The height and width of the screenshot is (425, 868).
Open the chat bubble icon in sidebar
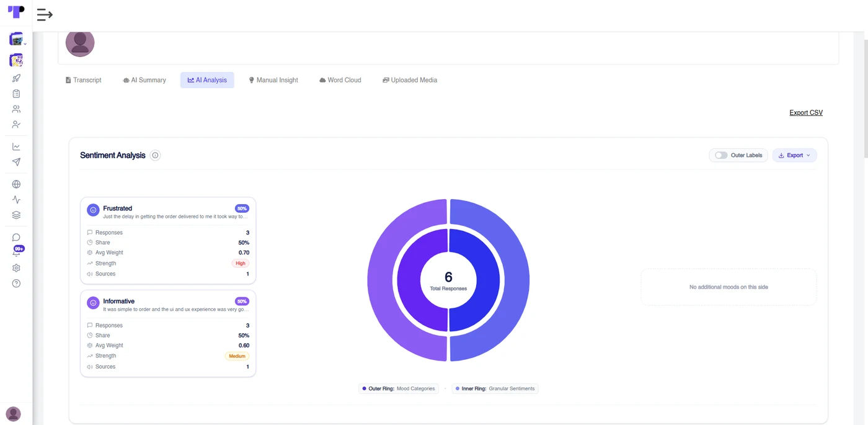click(x=16, y=237)
